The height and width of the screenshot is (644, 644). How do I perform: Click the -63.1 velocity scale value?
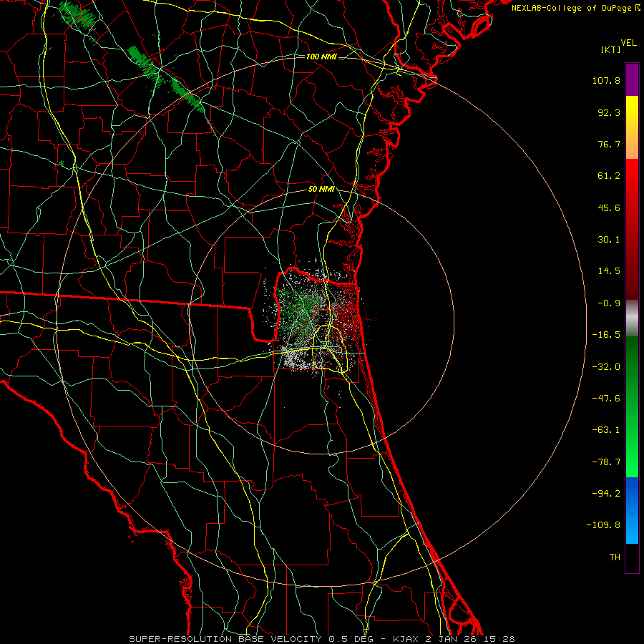606,430
